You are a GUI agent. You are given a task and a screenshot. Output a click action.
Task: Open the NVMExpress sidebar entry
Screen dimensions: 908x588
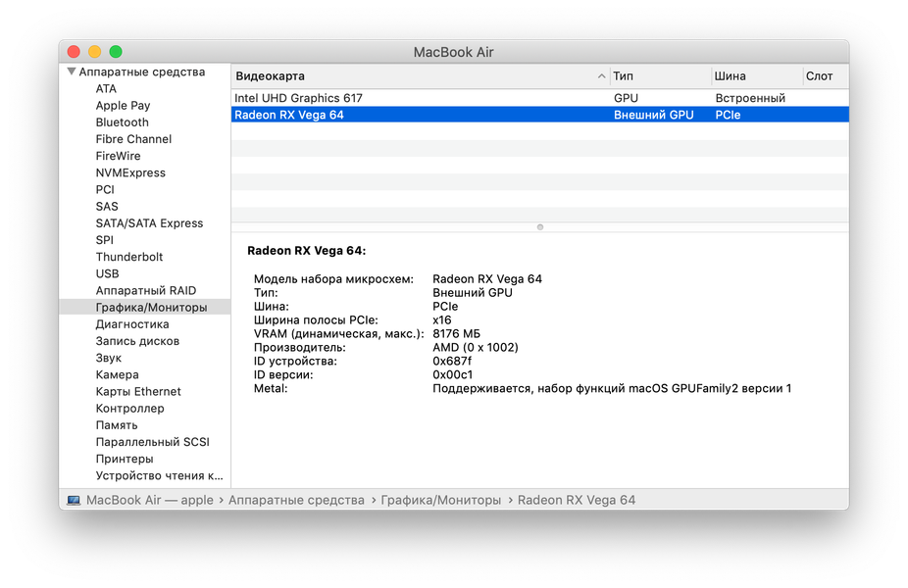pos(130,172)
